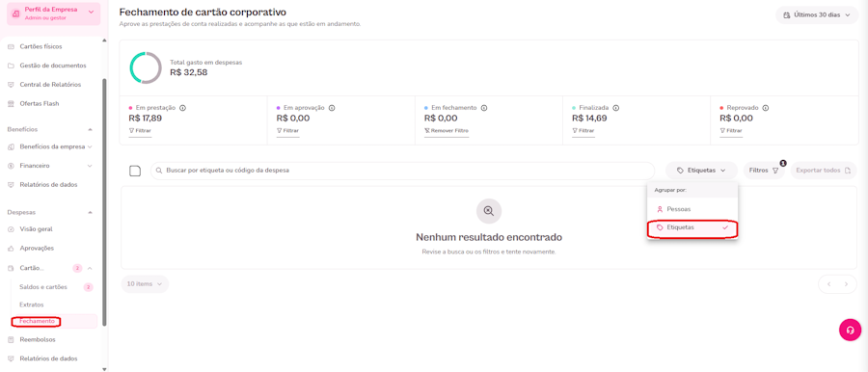The height and width of the screenshot is (372, 868).
Task: Collapse the Etiquetas grouping dropdown
Action: tap(701, 171)
